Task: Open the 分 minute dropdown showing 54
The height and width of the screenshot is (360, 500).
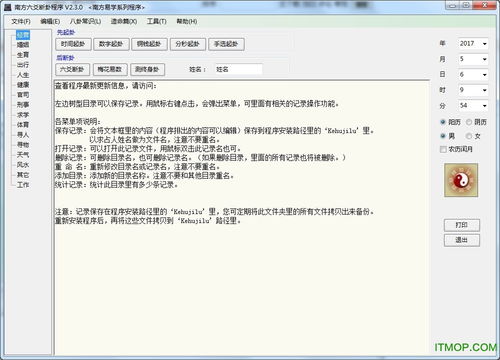Action: point(473,106)
